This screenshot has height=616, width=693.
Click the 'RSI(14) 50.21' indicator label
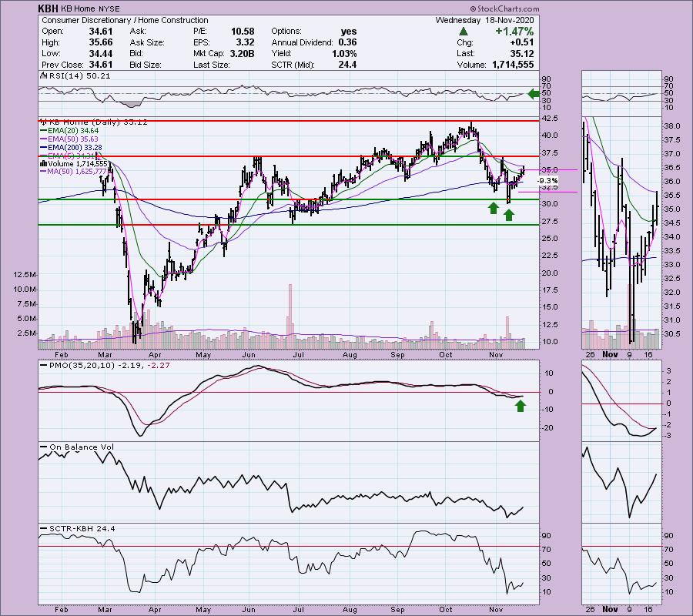click(x=80, y=75)
